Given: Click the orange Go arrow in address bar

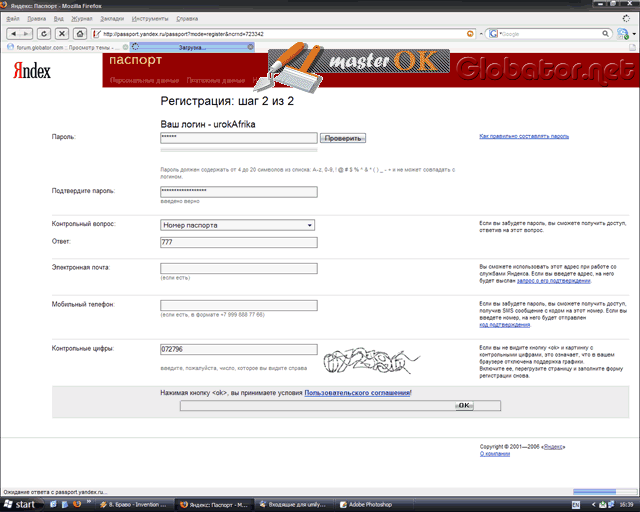Looking at the screenshot, I should (x=470, y=34).
